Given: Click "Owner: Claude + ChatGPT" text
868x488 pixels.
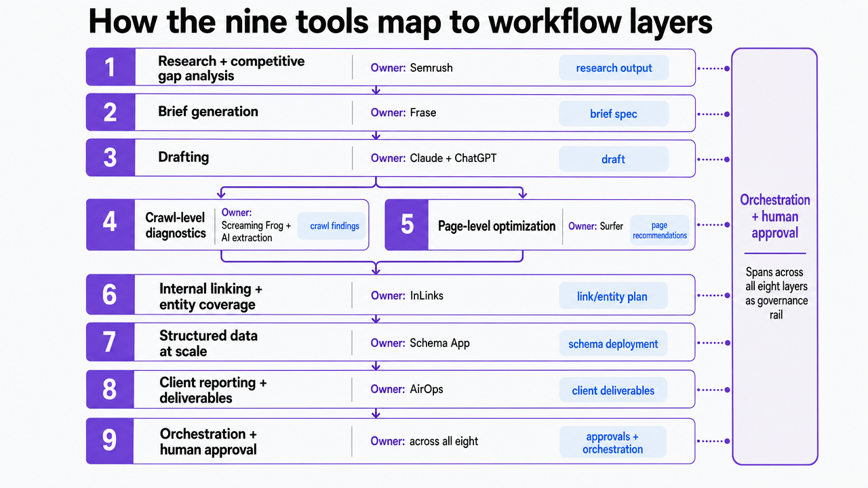Looking at the screenshot, I should [433, 158].
